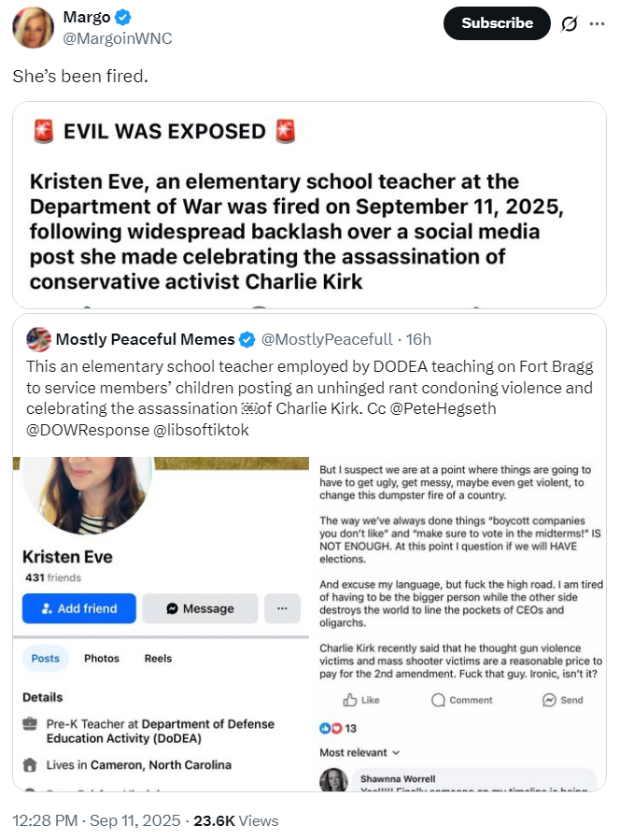Click the like and heart reactions count
Image resolution: width=620 pixels, height=840 pixels.
coord(338,728)
